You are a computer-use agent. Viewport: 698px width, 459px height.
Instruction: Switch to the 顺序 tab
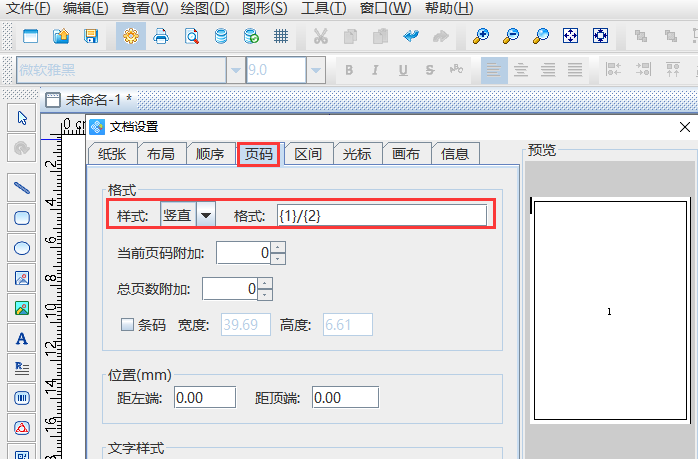pos(210,154)
